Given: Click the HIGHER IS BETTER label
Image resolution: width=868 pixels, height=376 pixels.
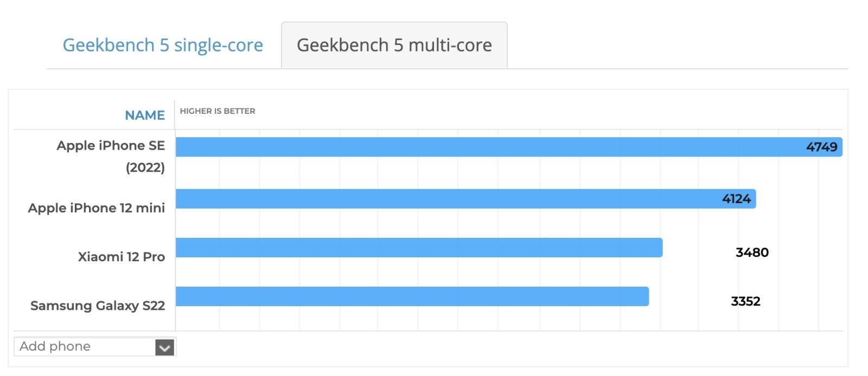Looking at the screenshot, I should [218, 111].
